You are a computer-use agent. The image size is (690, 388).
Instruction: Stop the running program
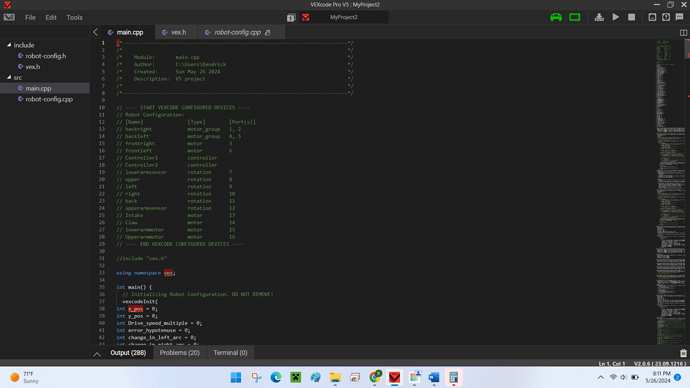point(631,17)
